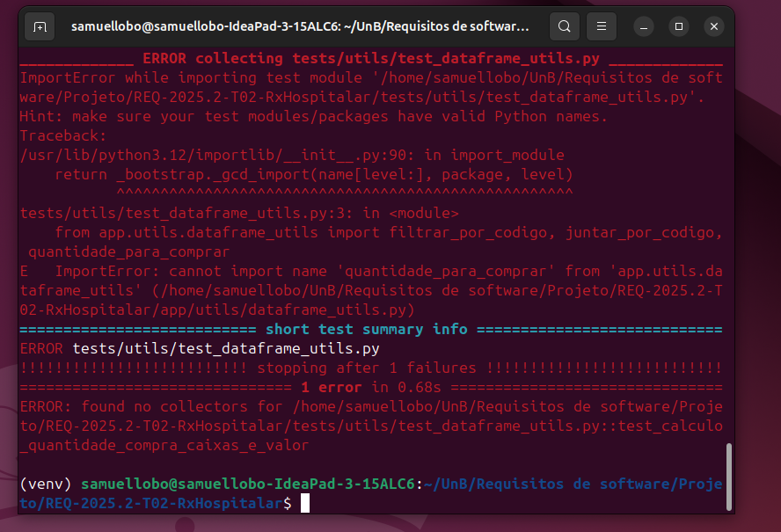Maximize the terminal window
The image size is (781, 532).
click(679, 26)
